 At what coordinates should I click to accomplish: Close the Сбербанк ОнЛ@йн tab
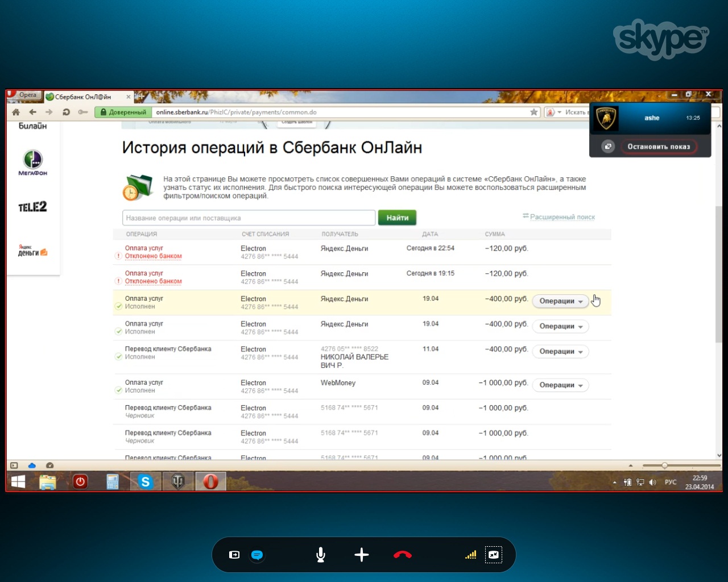129,97
